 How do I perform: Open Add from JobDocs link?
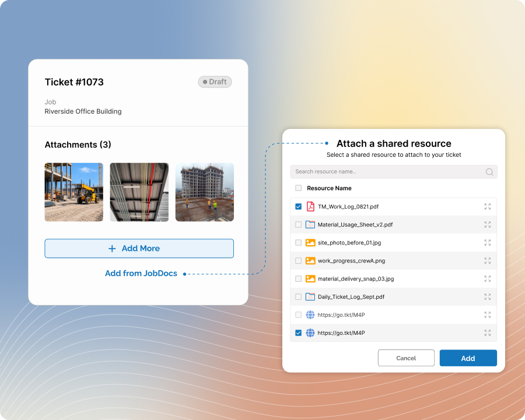141,274
